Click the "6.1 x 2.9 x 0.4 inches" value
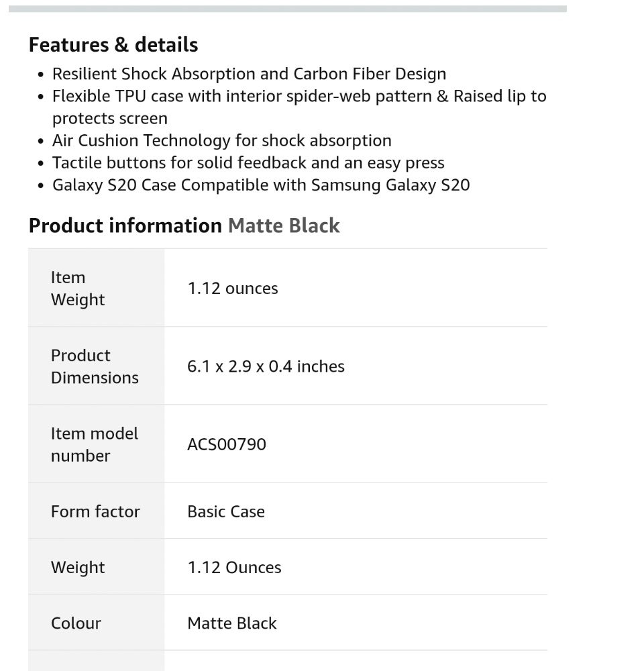 [x=266, y=366]
